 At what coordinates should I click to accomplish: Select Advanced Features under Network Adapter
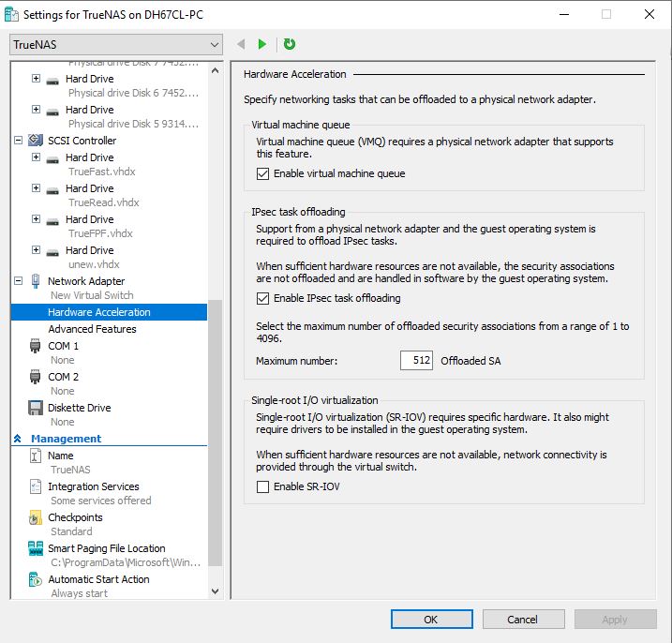click(x=92, y=329)
